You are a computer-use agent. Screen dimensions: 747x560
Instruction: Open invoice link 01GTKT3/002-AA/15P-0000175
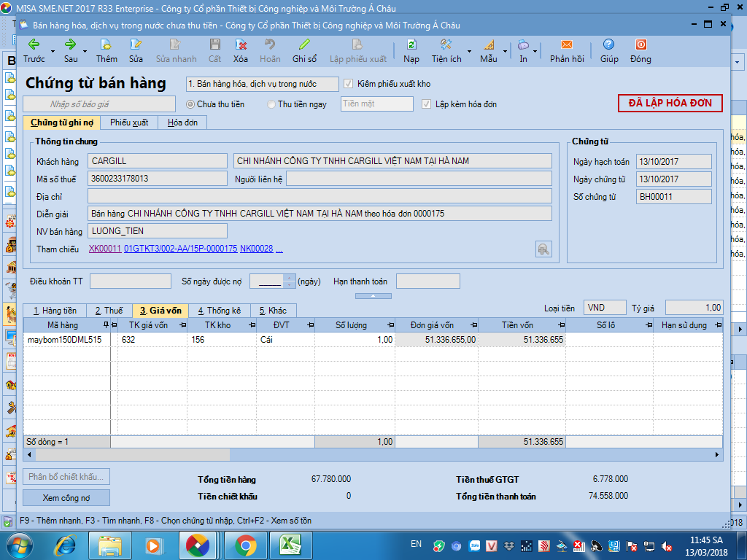pyautogui.click(x=181, y=249)
